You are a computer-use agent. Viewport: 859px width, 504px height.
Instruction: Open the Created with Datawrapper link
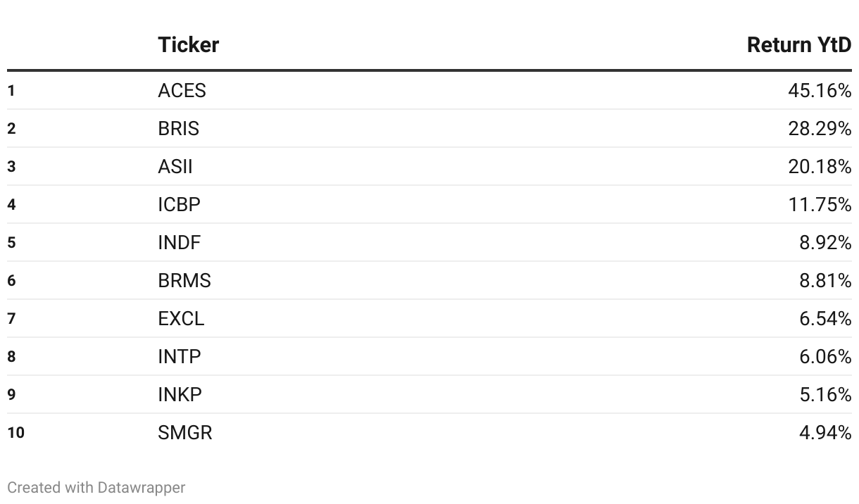pyautogui.click(x=96, y=487)
